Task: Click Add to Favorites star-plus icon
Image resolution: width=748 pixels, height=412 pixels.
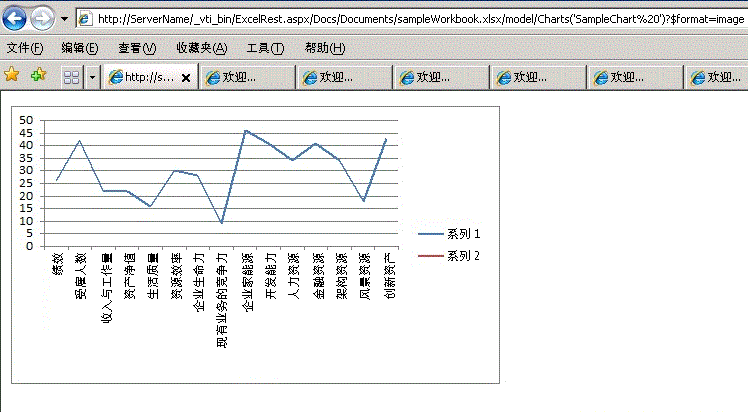Action: pyautogui.click(x=38, y=75)
